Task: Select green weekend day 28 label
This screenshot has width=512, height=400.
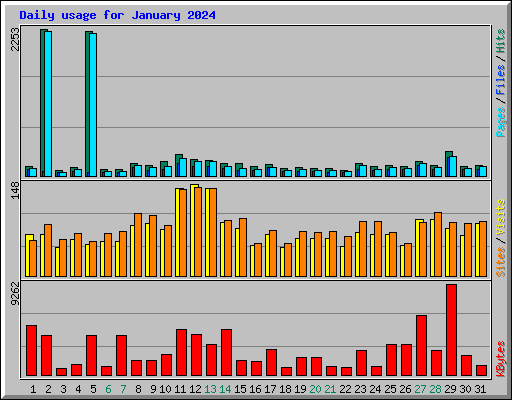Action: click(435, 389)
